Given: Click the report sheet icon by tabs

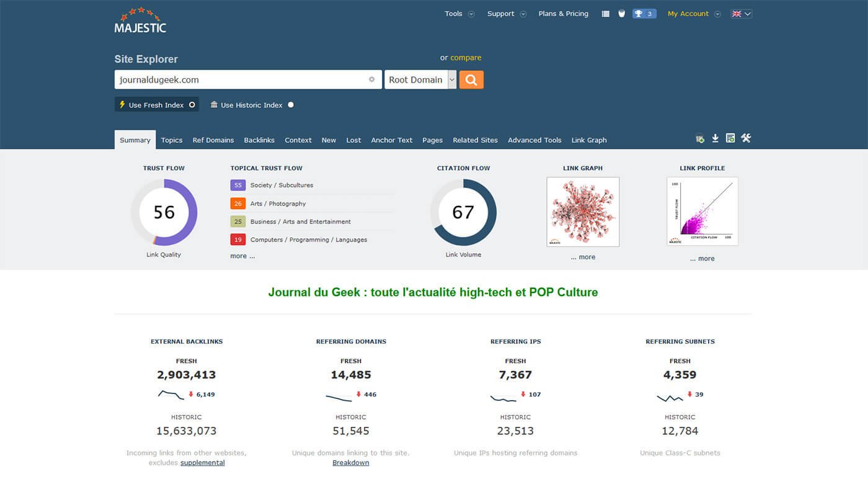Looking at the screenshot, I should (x=730, y=138).
